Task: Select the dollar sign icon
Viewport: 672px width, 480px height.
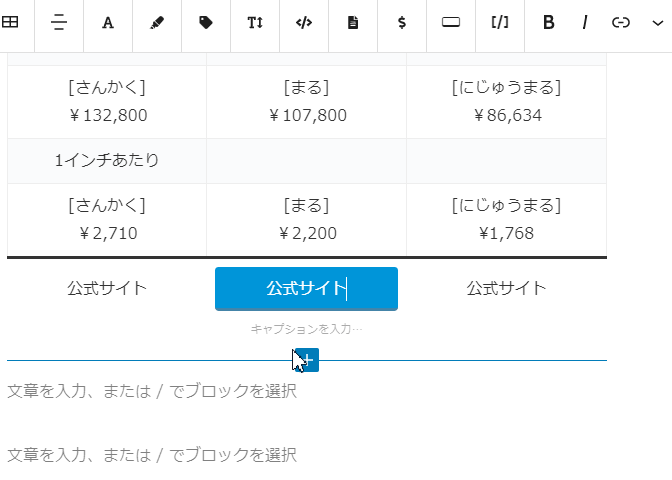Action: click(402, 22)
